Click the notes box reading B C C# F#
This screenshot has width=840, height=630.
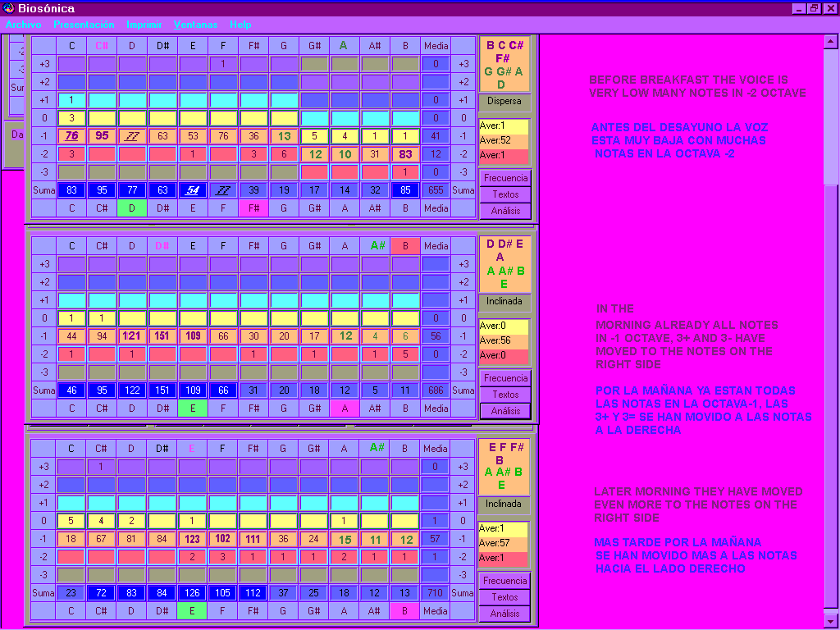[504, 65]
